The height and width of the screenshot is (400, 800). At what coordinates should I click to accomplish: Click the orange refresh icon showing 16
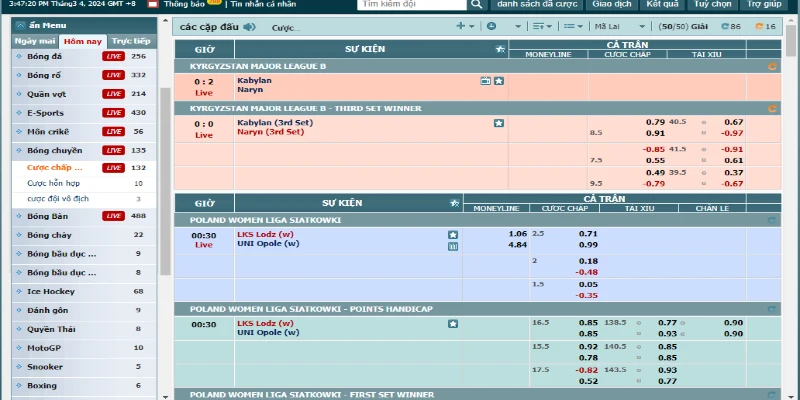click(759, 27)
